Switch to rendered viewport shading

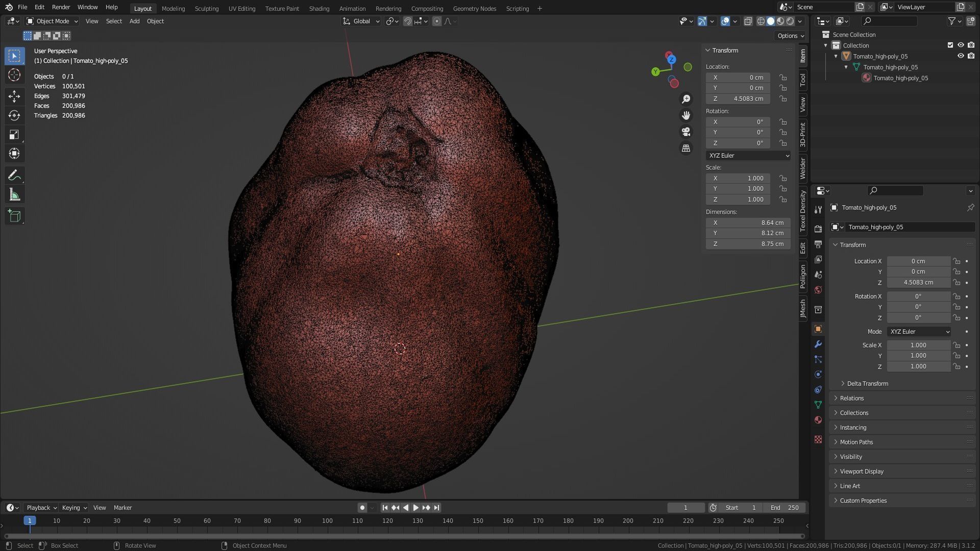(x=790, y=21)
